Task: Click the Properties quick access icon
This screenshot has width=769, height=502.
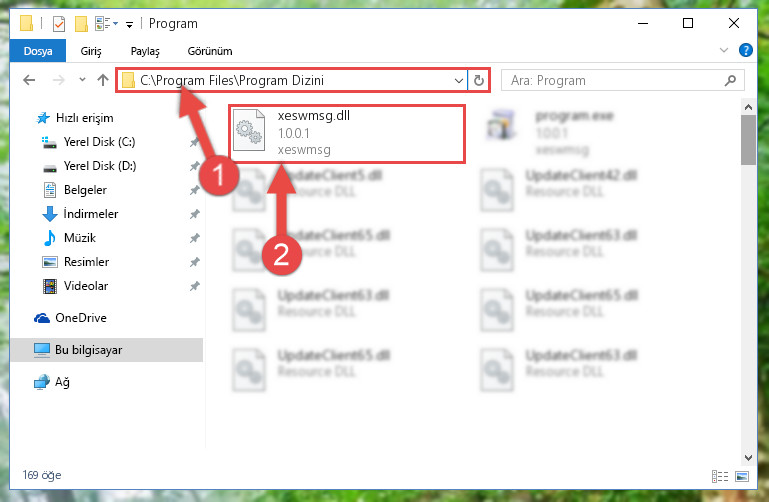Action: pyautogui.click(x=59, y=24)
